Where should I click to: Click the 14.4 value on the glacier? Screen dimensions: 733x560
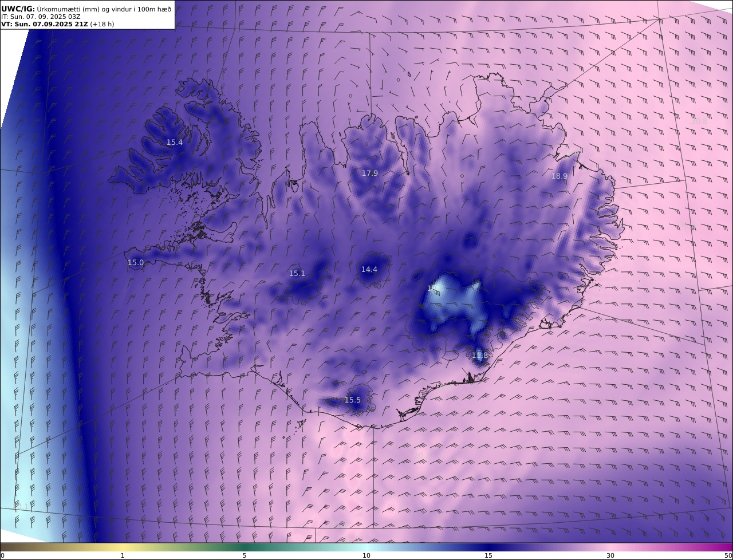[x=369, y=269]
